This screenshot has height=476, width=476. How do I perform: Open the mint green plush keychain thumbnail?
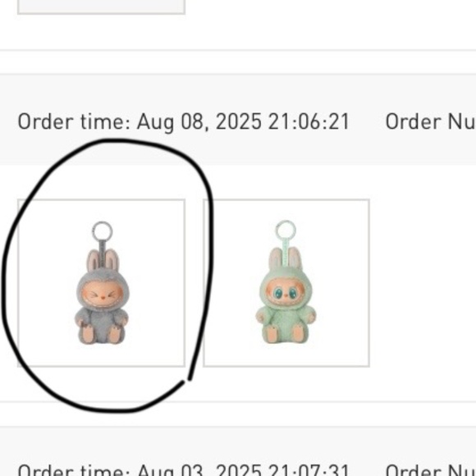click(286, 283)
